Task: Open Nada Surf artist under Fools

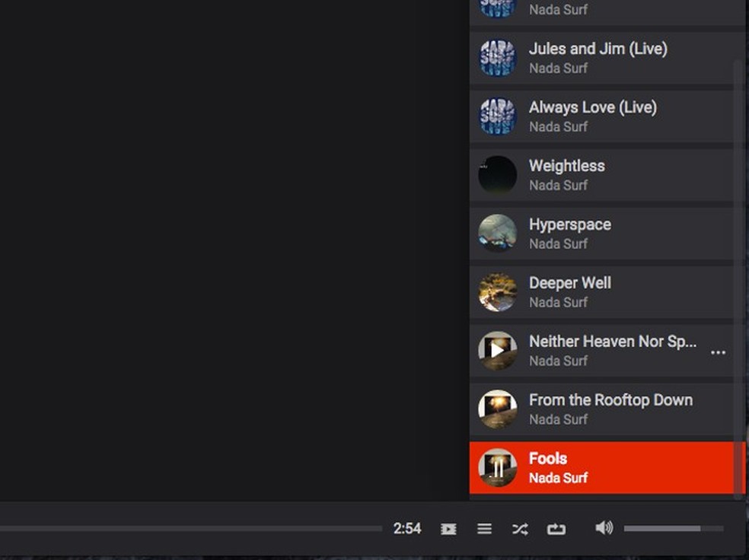Action: [558, 478]
